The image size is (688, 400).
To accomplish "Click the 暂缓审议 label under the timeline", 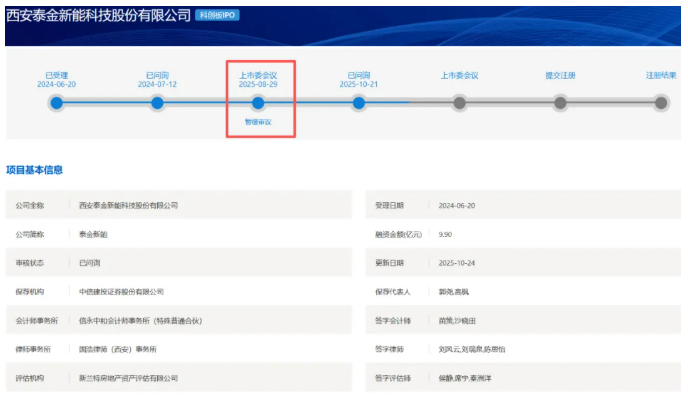I will point(258,122).
